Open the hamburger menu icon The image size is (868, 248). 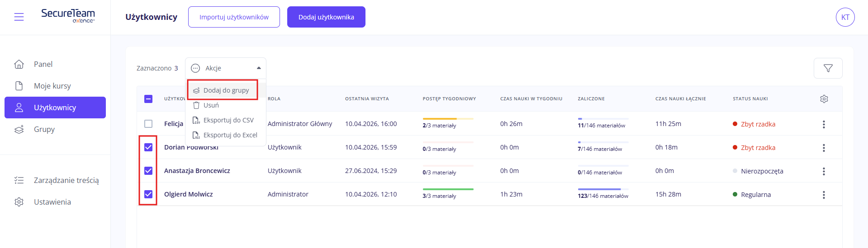click(x=19, y=17)
